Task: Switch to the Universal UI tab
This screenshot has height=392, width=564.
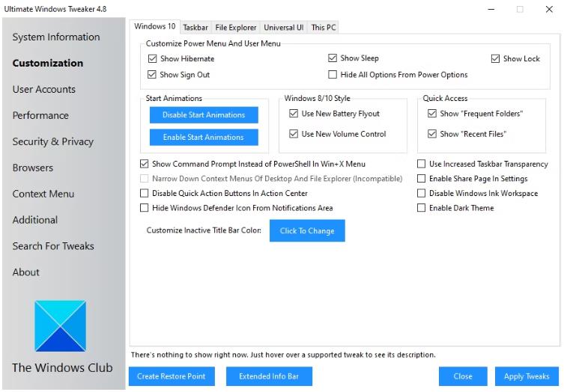Action: click(283, 28)
